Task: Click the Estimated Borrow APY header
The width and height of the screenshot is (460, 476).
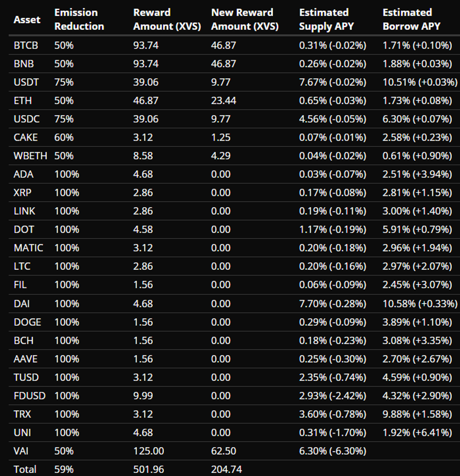Action: [411, 19]
